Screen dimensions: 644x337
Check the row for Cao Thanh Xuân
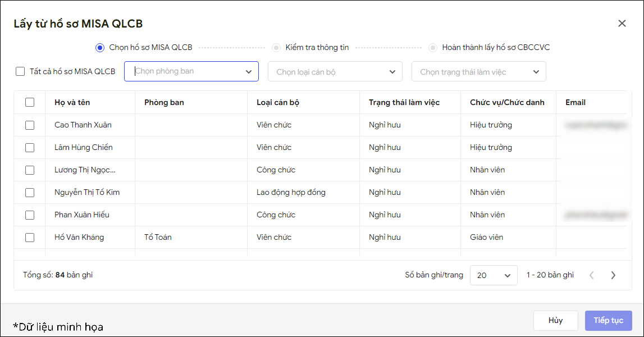click(x=30, y=125)
